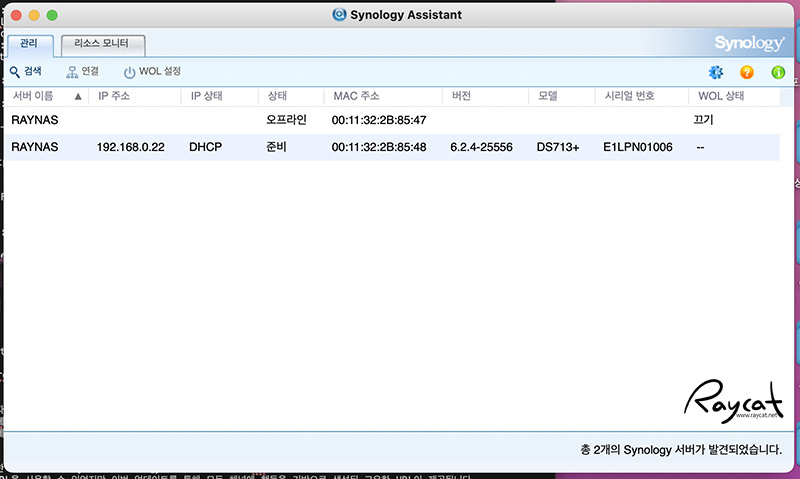800x479 pixels.
Task: Open settings via blue gear icon
Action: pyautogui.click(x=716, y=72)
